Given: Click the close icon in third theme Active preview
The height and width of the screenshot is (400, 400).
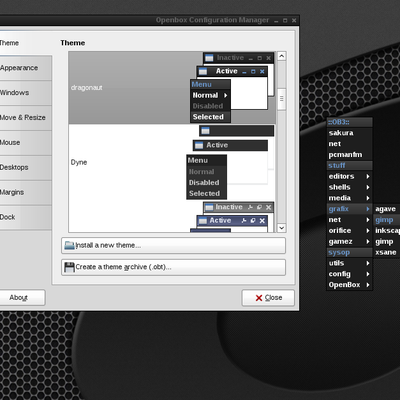Looking at the screenshot, I should [x=262, y=221].
